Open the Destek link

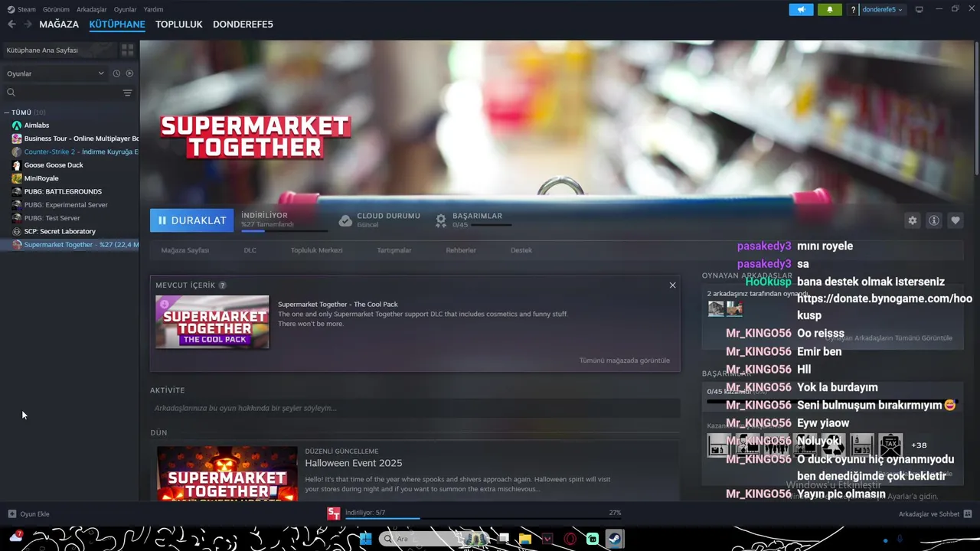tap(521, 250)
